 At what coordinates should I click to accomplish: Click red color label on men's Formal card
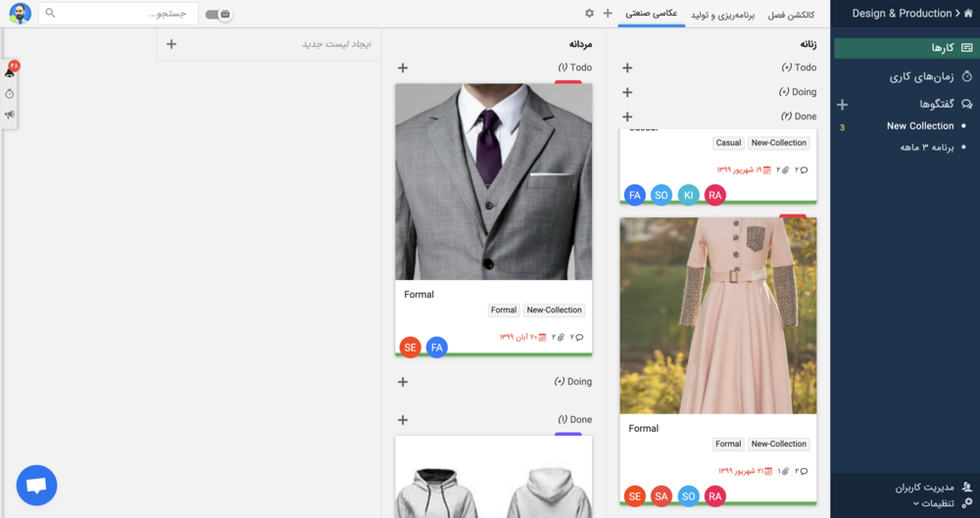pyautogui.click(x=568, y=82)
